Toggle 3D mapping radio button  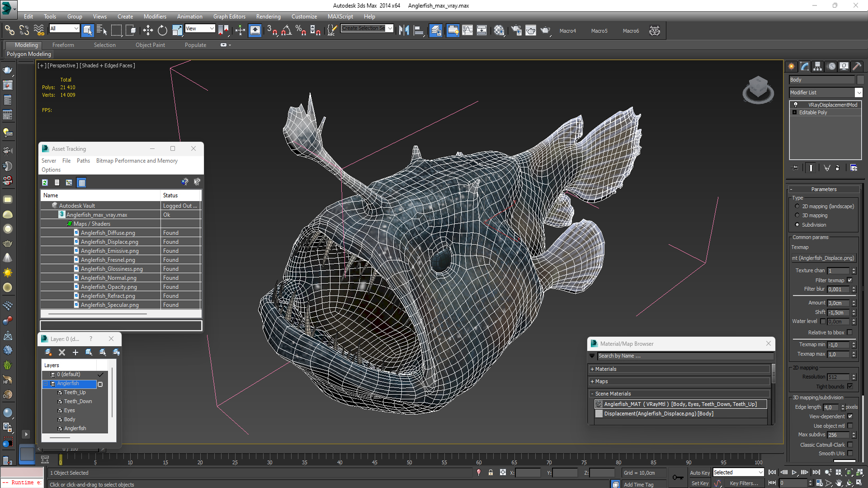pos(798,215)
